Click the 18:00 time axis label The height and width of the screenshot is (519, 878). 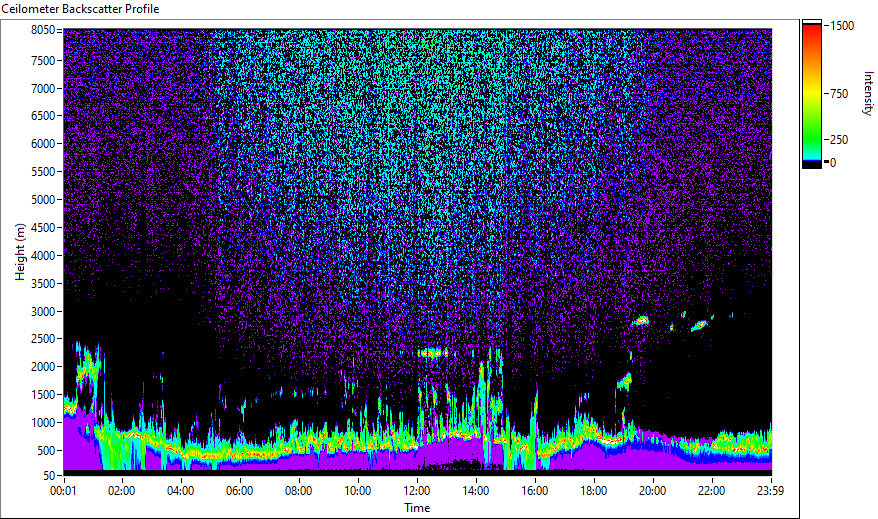click(594, 491)
